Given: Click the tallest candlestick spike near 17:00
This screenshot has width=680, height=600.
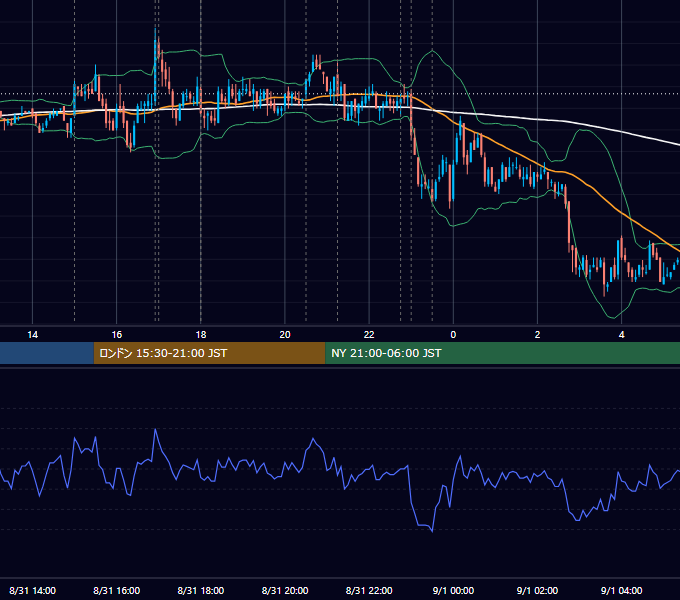Looking at the screenshot, I should [155, 65].
